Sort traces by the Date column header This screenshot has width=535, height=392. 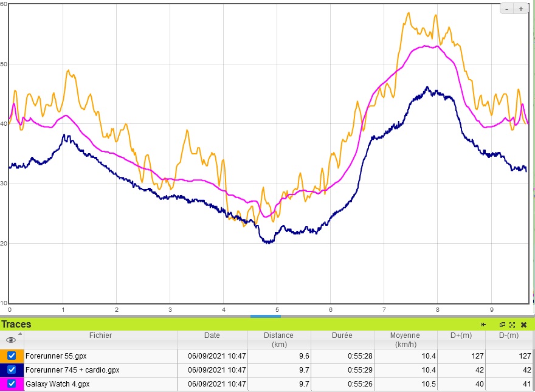coord(212,335)
